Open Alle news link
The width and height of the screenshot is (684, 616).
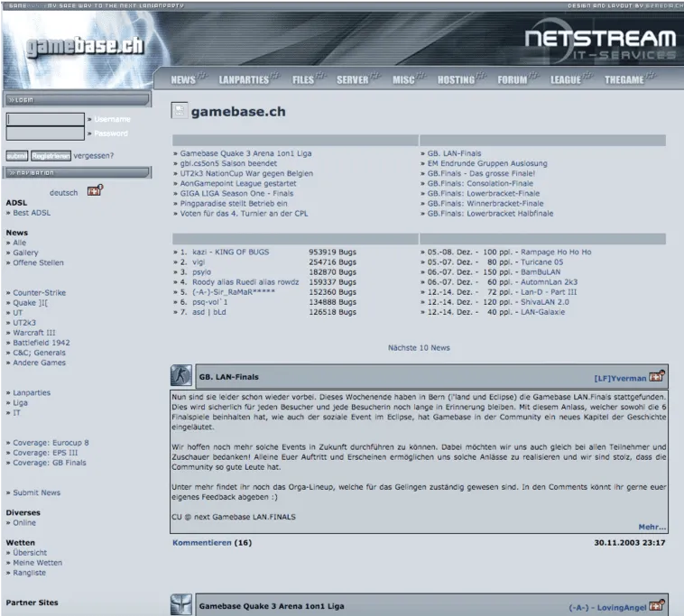pos(20,243)
